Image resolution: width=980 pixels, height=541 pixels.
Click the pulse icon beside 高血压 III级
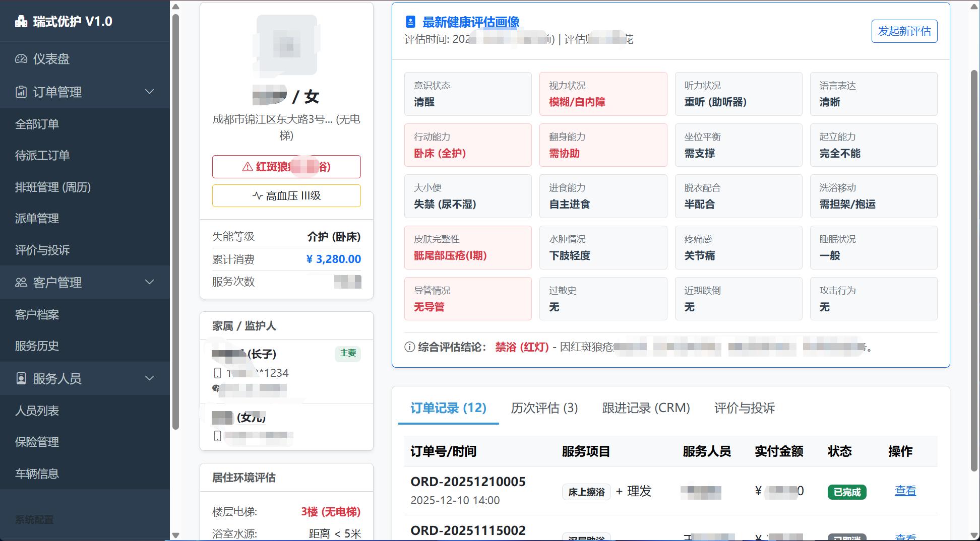coord(258,196)
